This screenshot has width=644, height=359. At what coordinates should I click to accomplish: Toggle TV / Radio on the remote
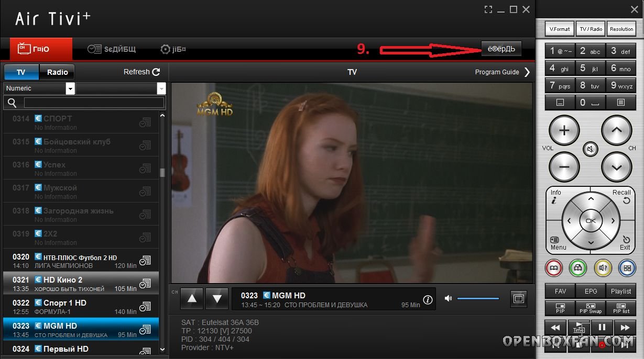(x=591, y=29)
